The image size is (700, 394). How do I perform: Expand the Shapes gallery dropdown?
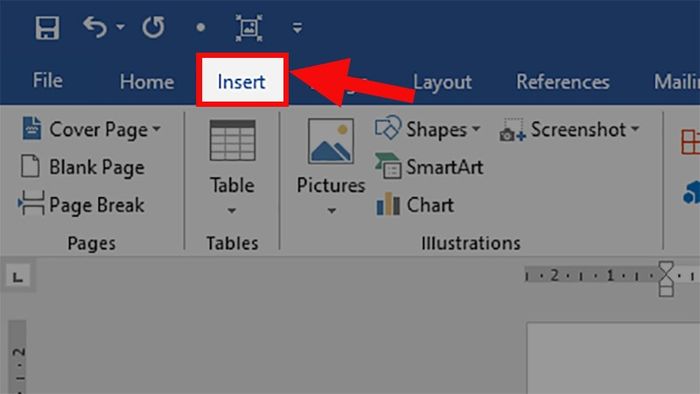click(476, 129)
